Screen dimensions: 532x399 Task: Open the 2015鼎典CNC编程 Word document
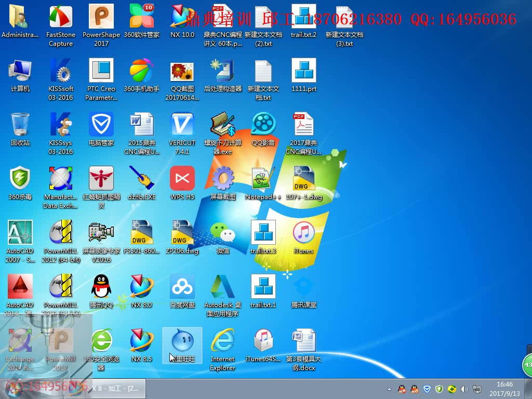point(141,134)
